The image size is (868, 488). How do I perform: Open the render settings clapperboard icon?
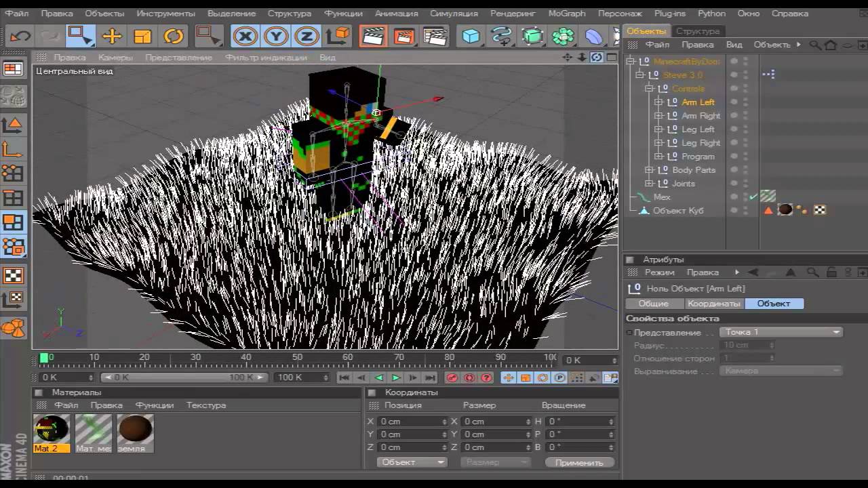point(434,37)
